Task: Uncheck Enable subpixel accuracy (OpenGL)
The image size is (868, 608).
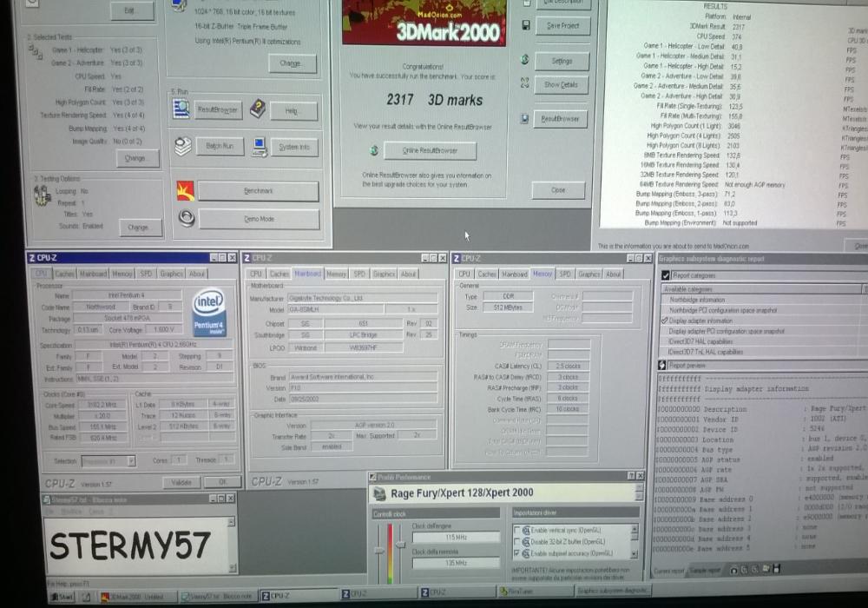Action: [517, 553]
